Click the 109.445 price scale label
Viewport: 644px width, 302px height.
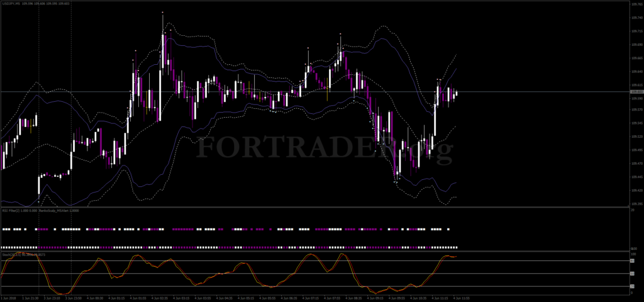point(636,177)
